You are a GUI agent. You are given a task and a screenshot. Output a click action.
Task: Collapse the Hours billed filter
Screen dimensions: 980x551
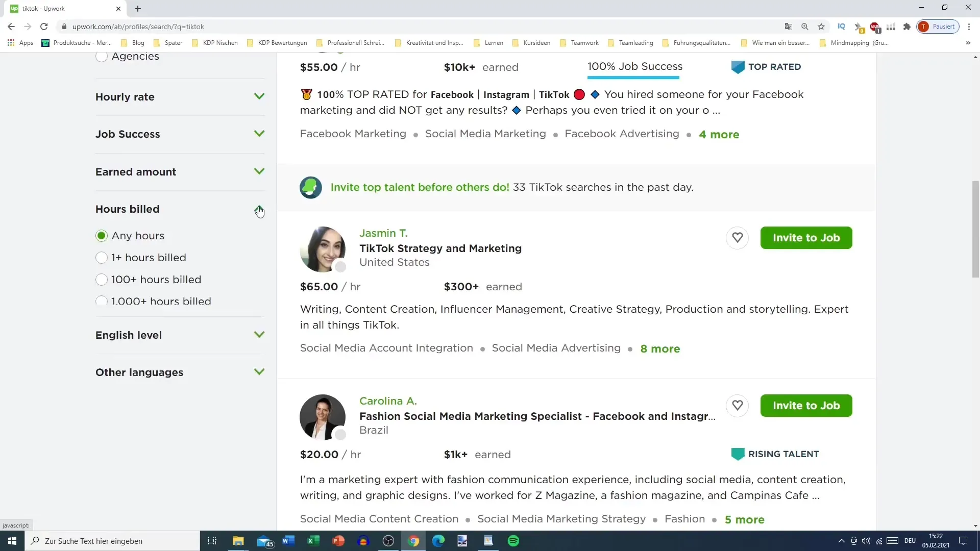(259, 209)
